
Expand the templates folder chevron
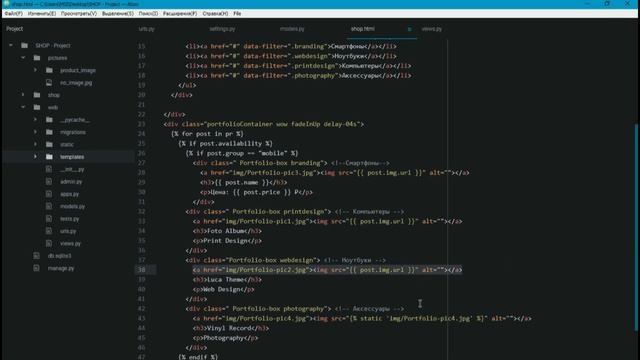coord(36,156)
